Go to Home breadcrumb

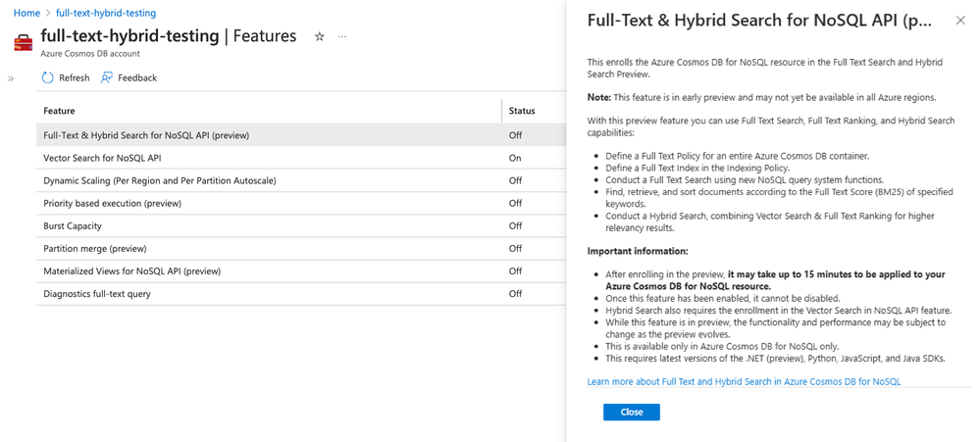[26, 14]
